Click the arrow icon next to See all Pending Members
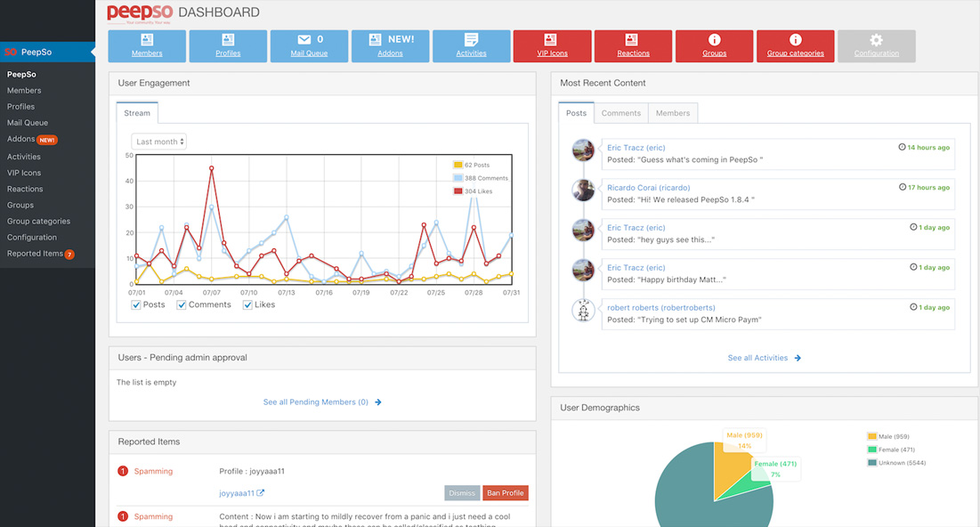The height and width of the screenshot is (527, 980). pos(378,402)
